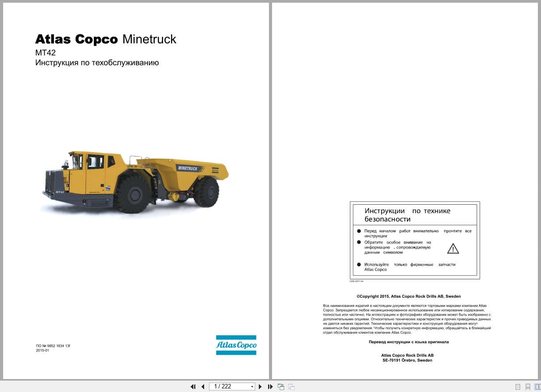
Task: Go to the previous page
Action: tap(203, 387)
